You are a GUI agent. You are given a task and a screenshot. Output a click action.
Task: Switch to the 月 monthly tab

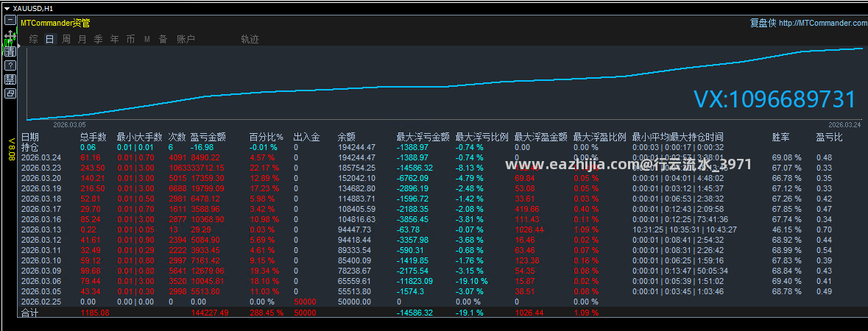(x=82, y=39)
